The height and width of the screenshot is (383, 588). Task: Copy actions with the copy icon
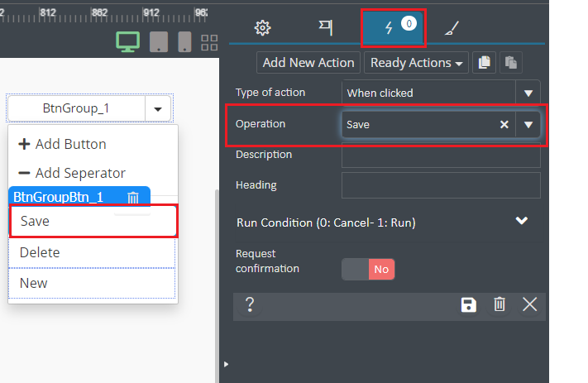[484, 63]
